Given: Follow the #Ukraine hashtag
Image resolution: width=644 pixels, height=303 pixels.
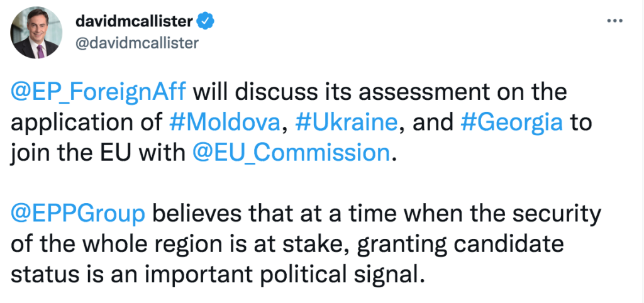Looking at the screenshot, I should (x=347, y=123).
